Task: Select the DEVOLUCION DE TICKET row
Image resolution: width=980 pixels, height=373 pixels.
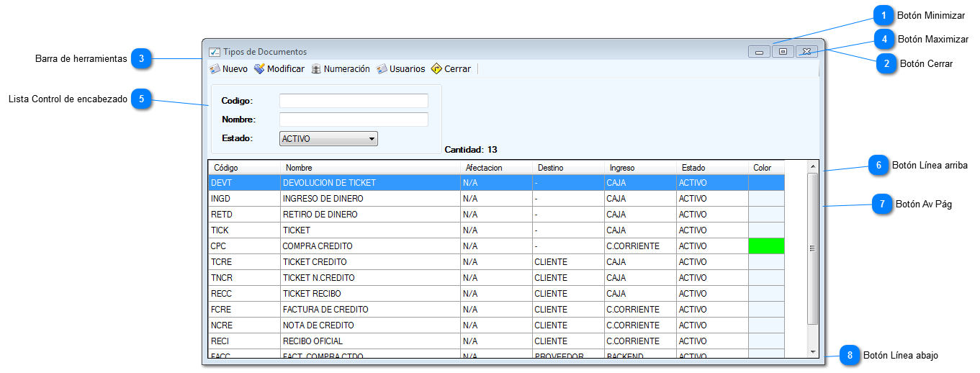Action: pyautogui.click(x=496, y=183)
